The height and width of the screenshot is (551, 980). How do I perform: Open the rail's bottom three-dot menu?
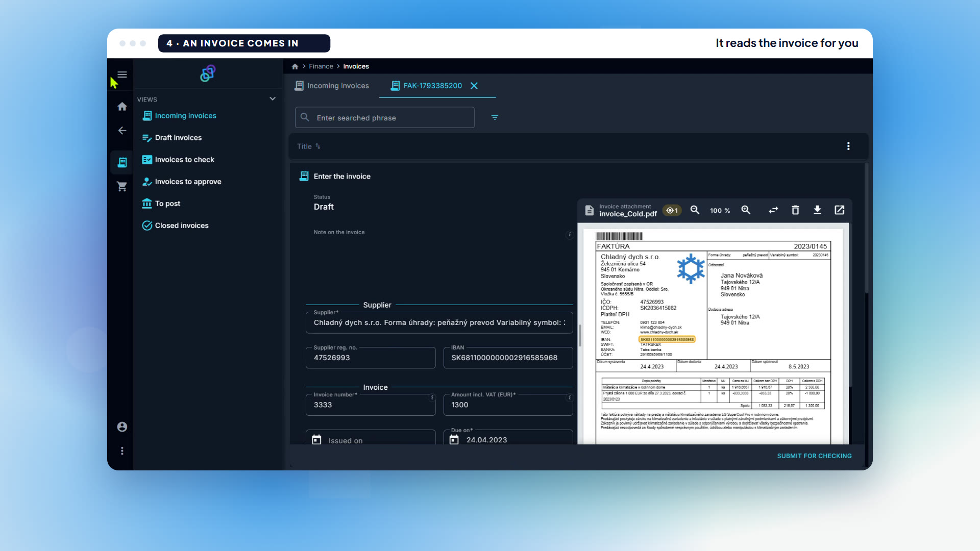pyautogui.click(x=122, y=451)
